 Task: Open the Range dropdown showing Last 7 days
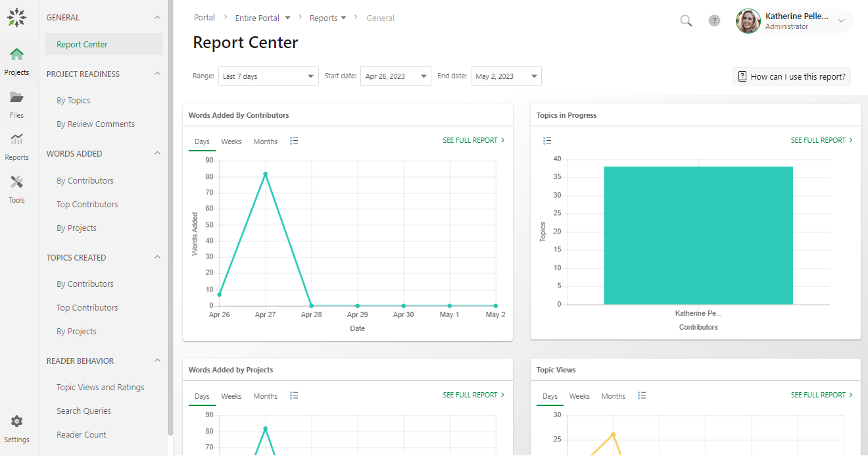[268, 76]
